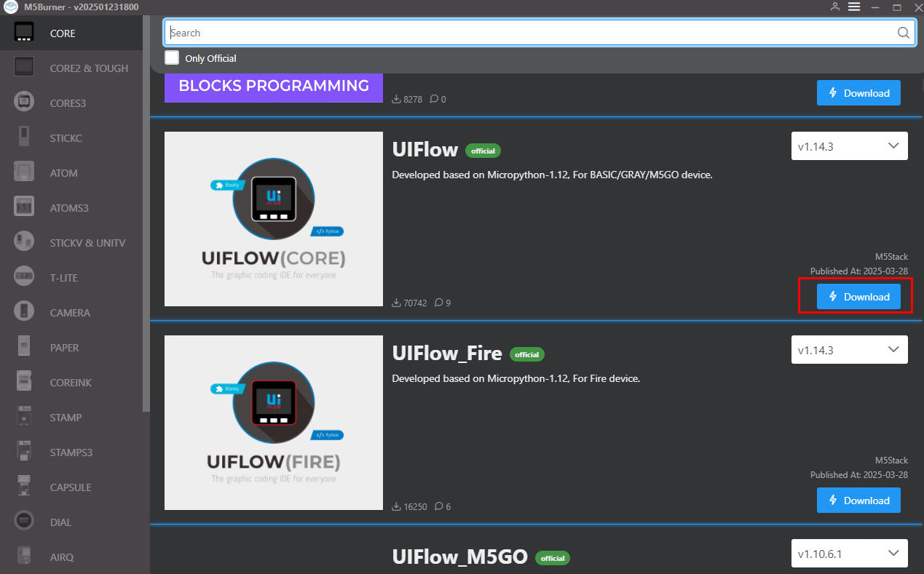Select the CAPSULE device icon
Image resolution: width=924 pixels, height=574 pixels.
coord(24,487)
